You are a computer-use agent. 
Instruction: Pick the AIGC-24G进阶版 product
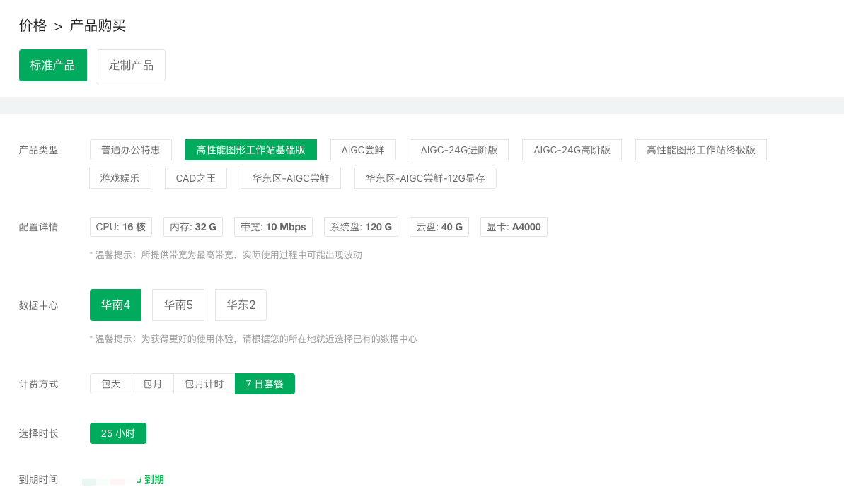[x=459, y=150]
